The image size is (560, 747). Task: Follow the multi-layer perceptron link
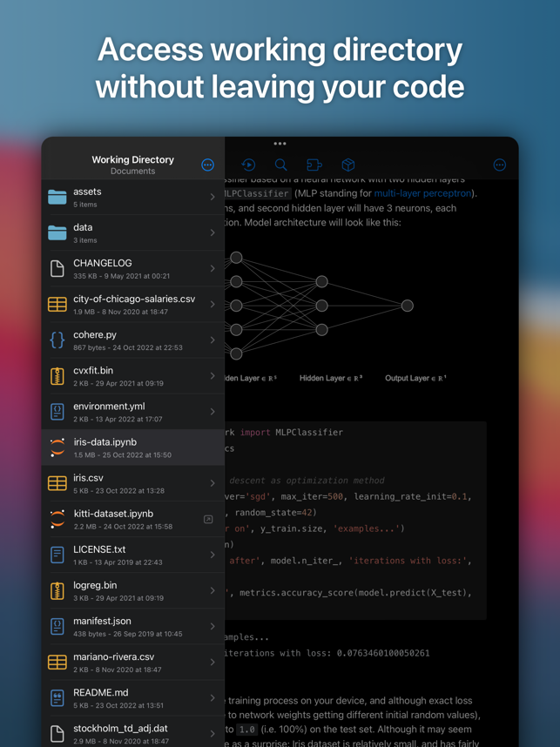(422, 193)
